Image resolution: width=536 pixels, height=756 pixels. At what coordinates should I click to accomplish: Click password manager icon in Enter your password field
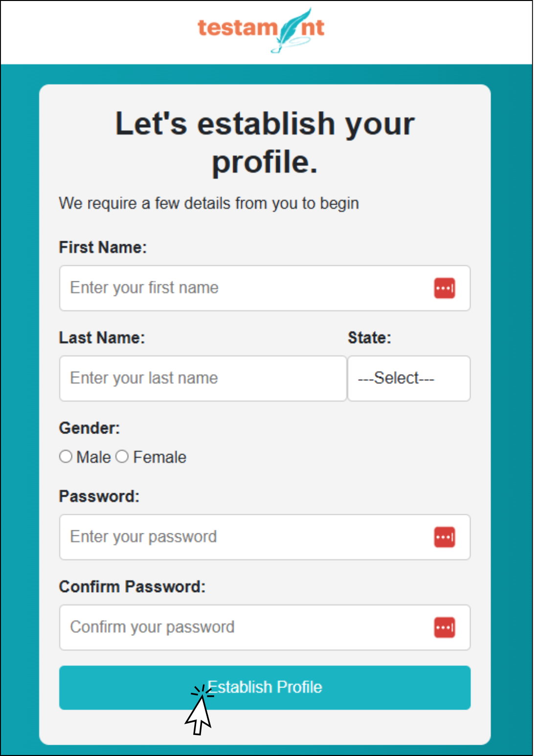tap(445, 537)
